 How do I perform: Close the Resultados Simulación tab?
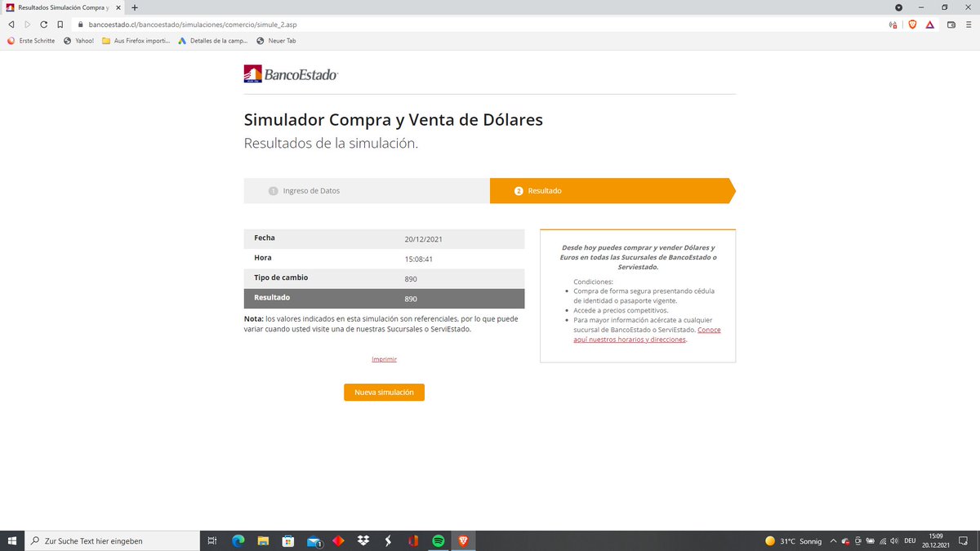click(119, 7)
